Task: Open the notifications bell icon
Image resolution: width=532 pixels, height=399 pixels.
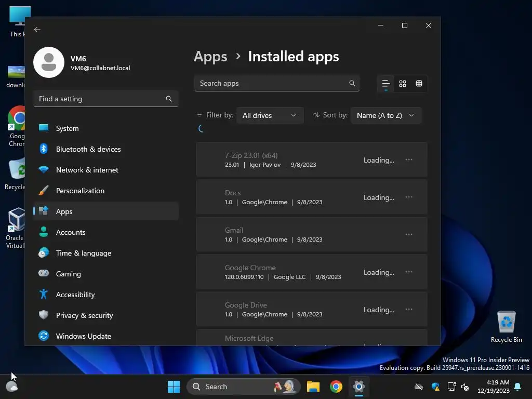Action: [518, 387]
